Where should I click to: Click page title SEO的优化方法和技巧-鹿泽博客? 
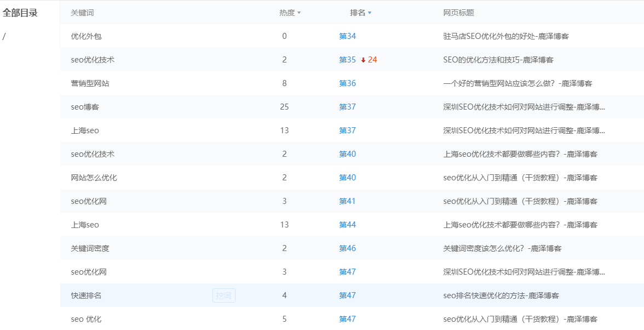pyautogui.click(x=498, y=60)
